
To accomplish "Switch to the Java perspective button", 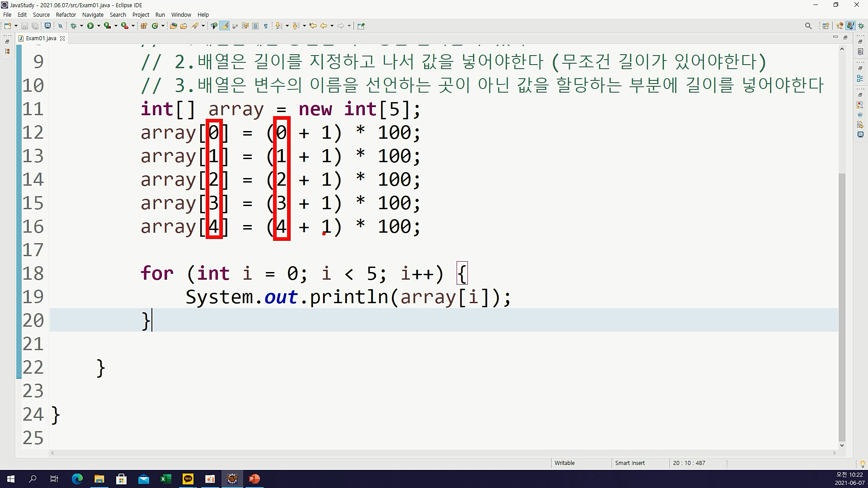I will [x=850, y=26].
